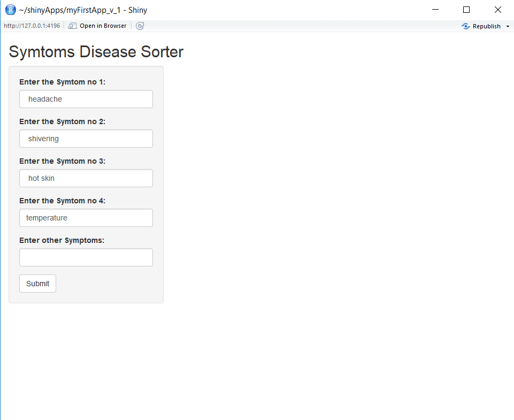Image resolution: width=514 pixels, height=420 pixels.
Task: Select the Symtom no 1 field with headache
Action: pyautogui.click(x=86, y=99)
